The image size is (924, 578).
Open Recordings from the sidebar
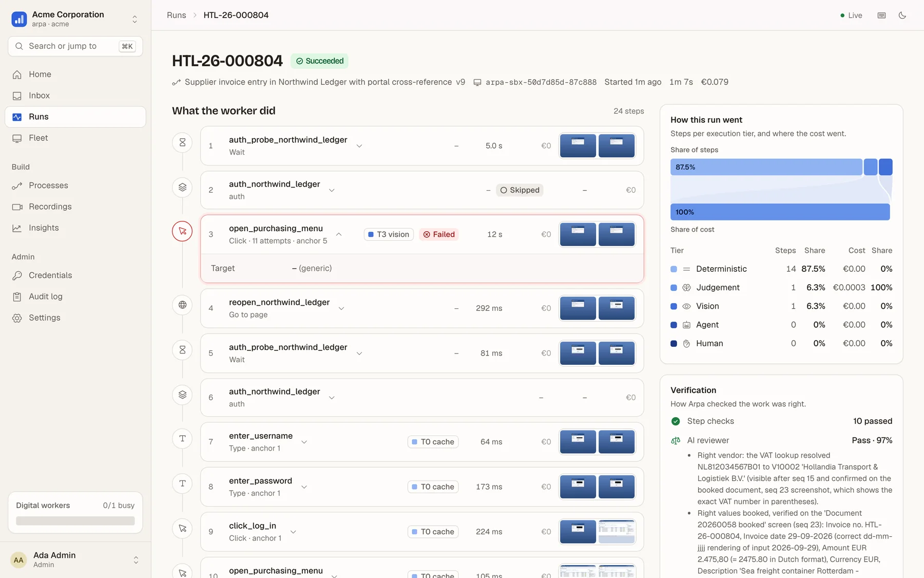point(75,207)
